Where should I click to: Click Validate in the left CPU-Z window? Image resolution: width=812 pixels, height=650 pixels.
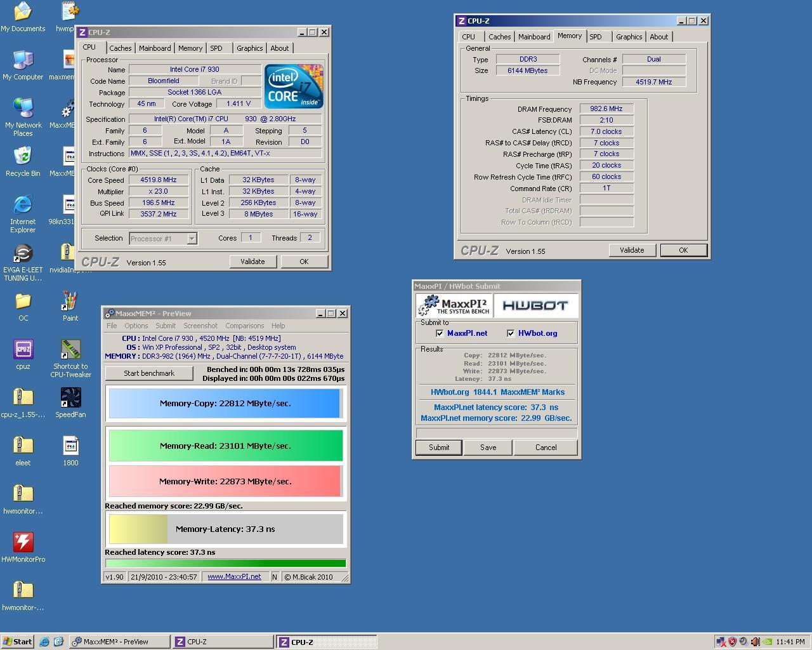coord(252,262)
